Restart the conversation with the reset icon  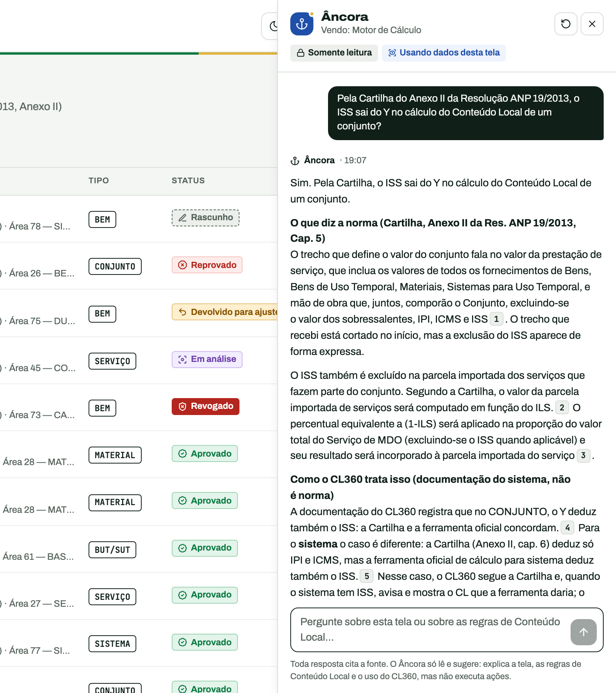(x=566, y=24)
